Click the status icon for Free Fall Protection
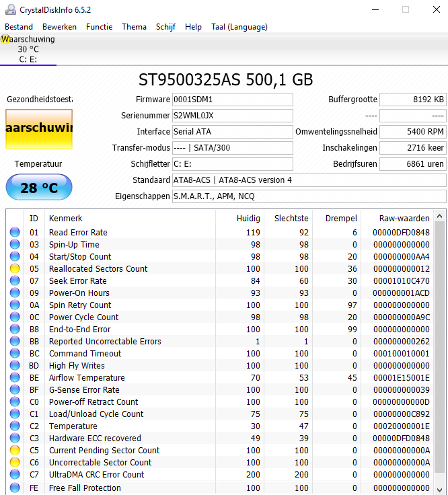This screenshot has height=495, width=448. (15, 488)
